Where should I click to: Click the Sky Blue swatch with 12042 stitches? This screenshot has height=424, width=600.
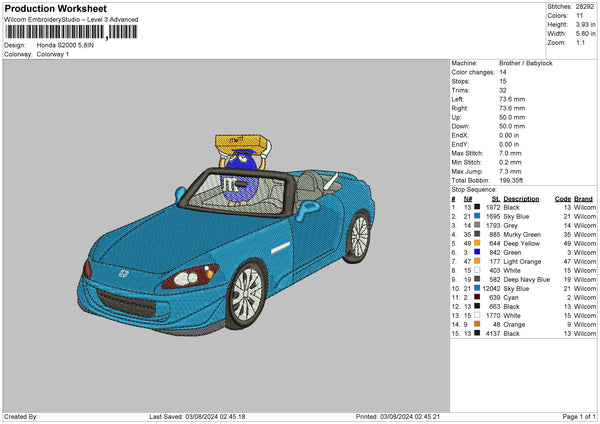(477, 288)
